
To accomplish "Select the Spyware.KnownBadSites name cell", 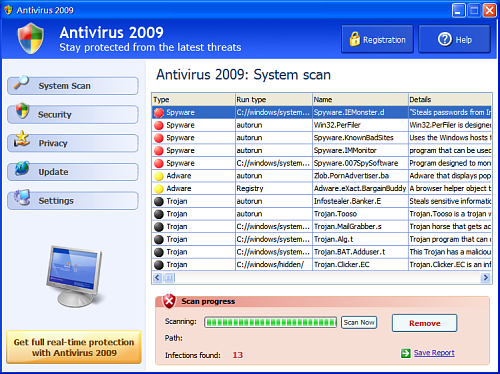I will tap(360, 138).
